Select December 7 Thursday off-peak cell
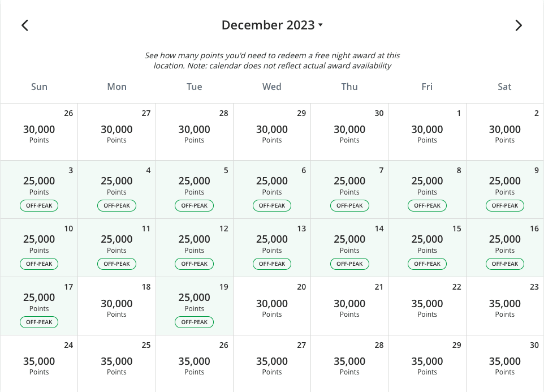The image size is (544, 392). 349,189
